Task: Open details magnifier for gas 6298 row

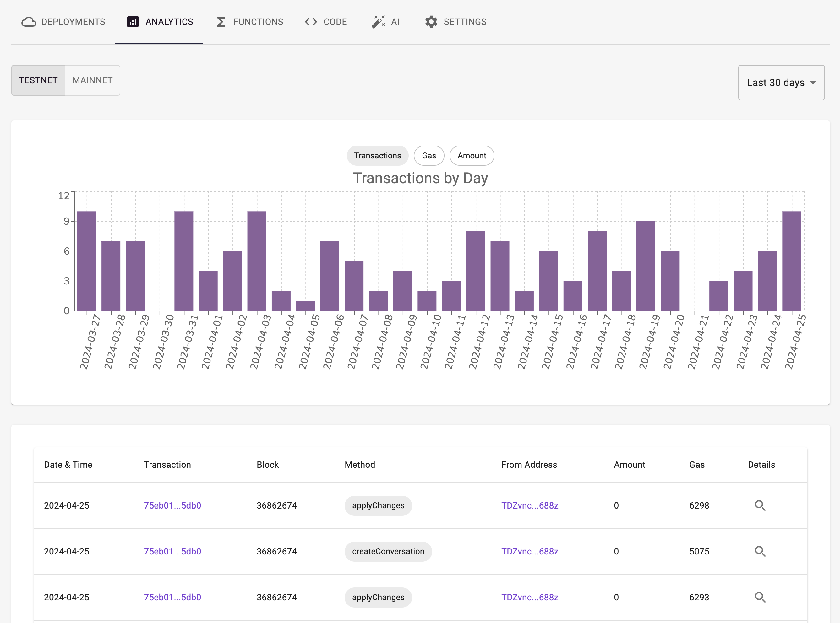Action: (x=760, y=505)
